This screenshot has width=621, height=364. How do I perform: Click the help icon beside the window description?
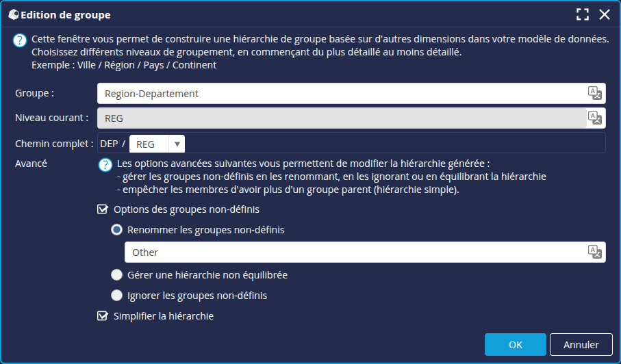tap(21, 41)
